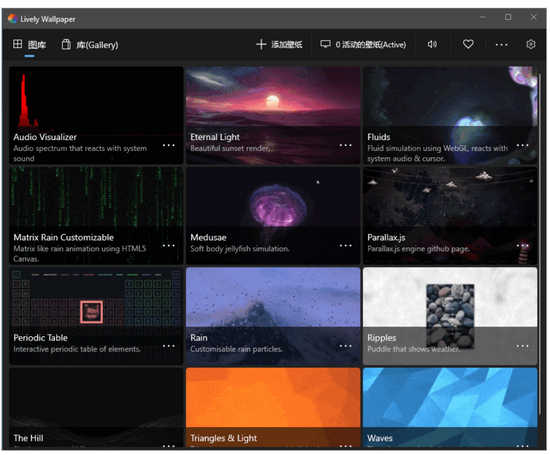Minimize the Lively Wallpaper window

coord(483,17)
